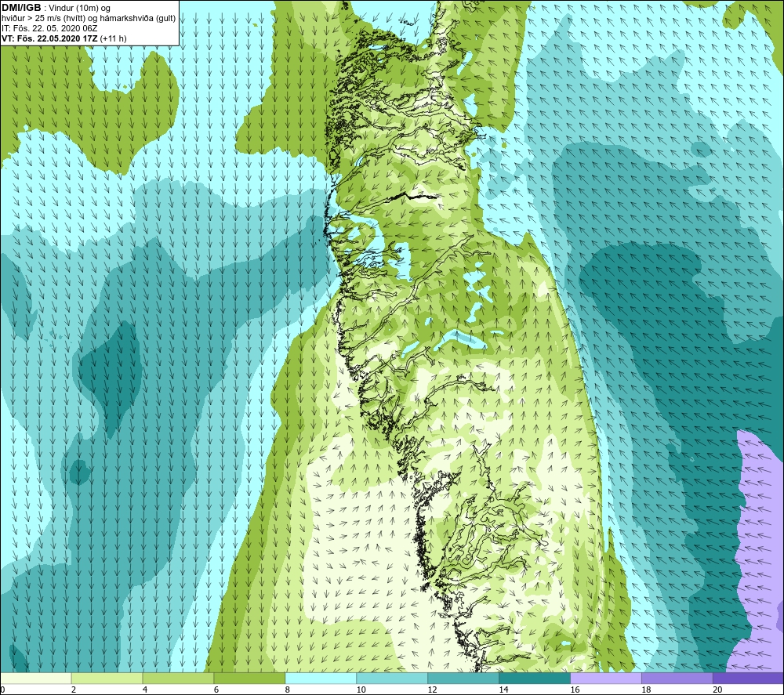Click the 12–14 m/s teal legend swatch
Screen dimensions: 784x695
[x=463, y=678]
